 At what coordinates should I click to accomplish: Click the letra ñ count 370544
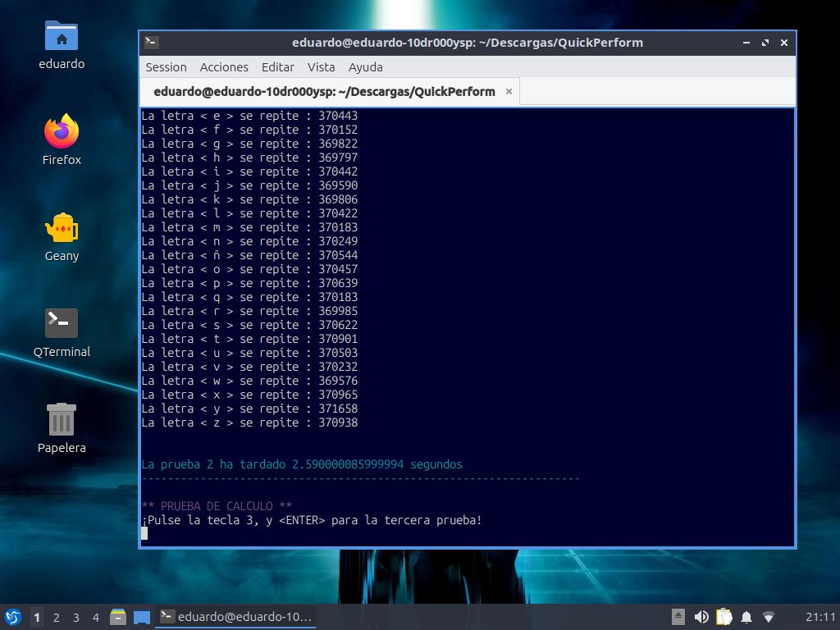(x=338, y=255)
